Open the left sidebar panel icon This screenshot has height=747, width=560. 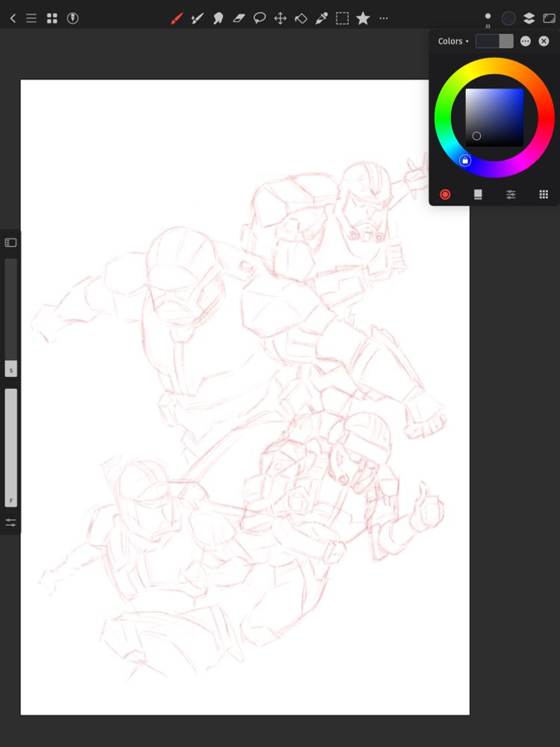coord(10,243)
